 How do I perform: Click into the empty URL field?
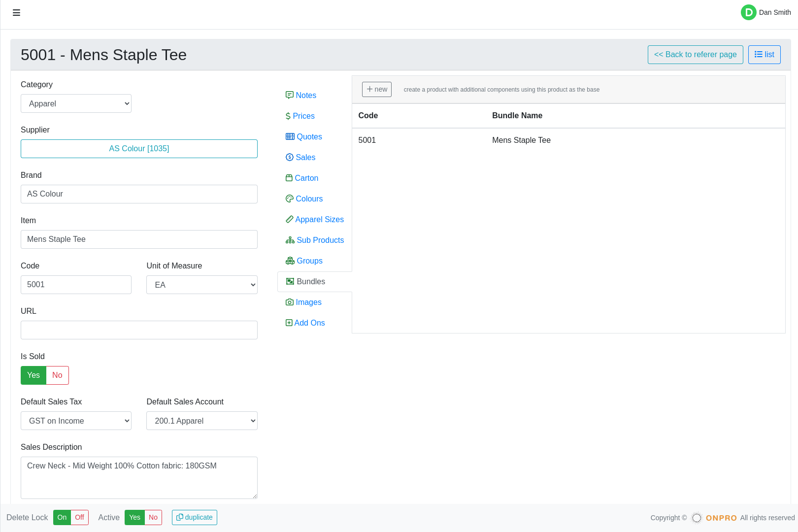pos(139,330)
